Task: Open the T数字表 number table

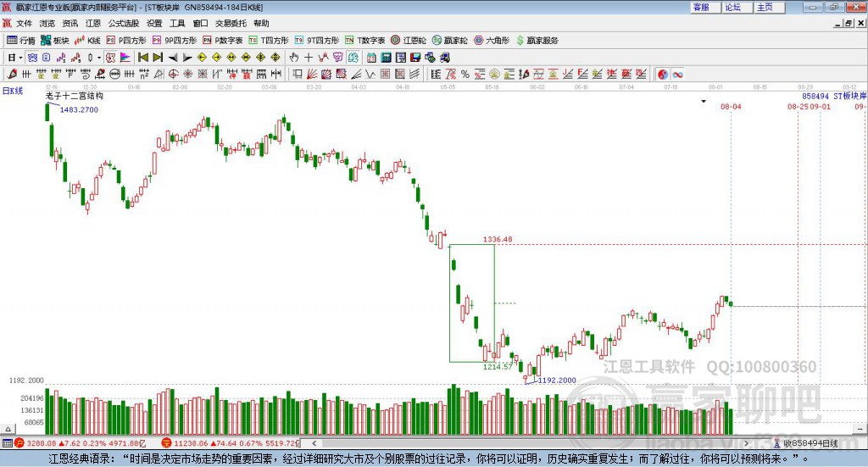Action: [x=364, y=41]
